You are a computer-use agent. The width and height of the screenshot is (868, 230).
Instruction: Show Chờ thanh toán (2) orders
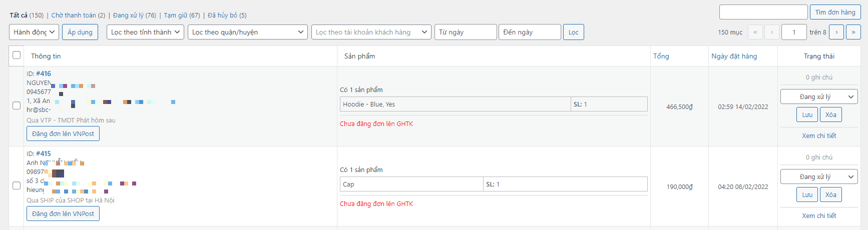(x=78, y=15)
